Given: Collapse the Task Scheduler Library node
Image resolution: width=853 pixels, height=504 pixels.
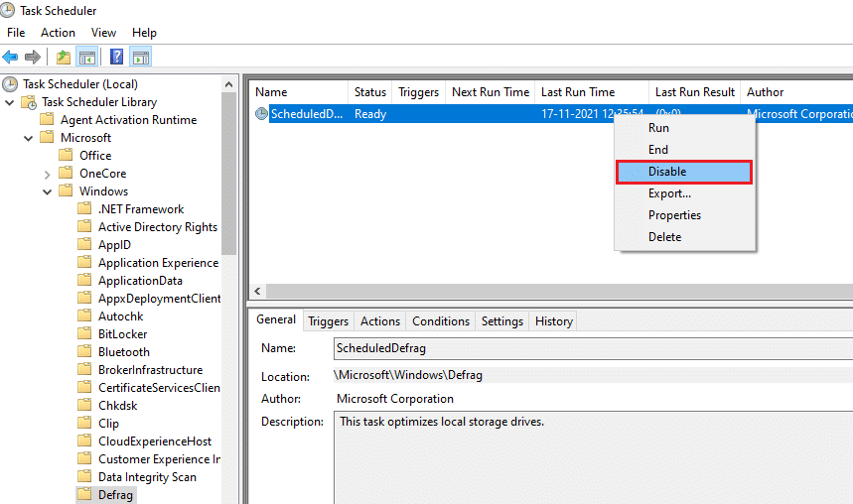Looking at the screenshot, I should [9, 102].
